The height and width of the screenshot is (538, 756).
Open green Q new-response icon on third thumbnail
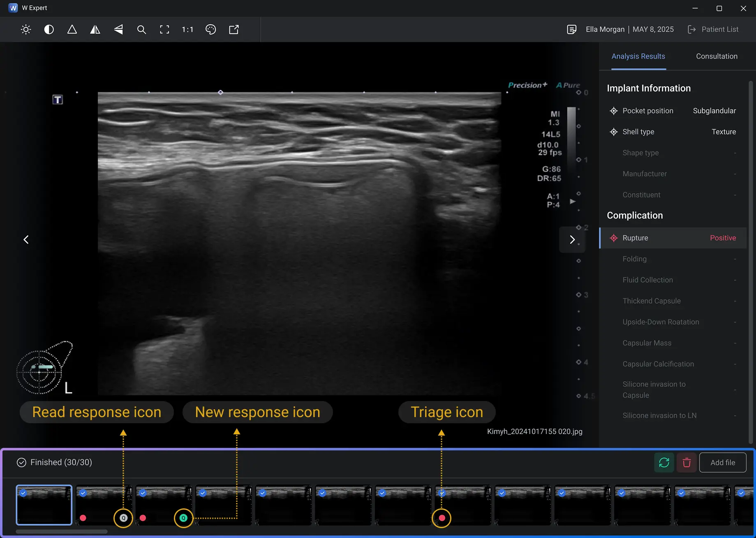coord(183,518)
